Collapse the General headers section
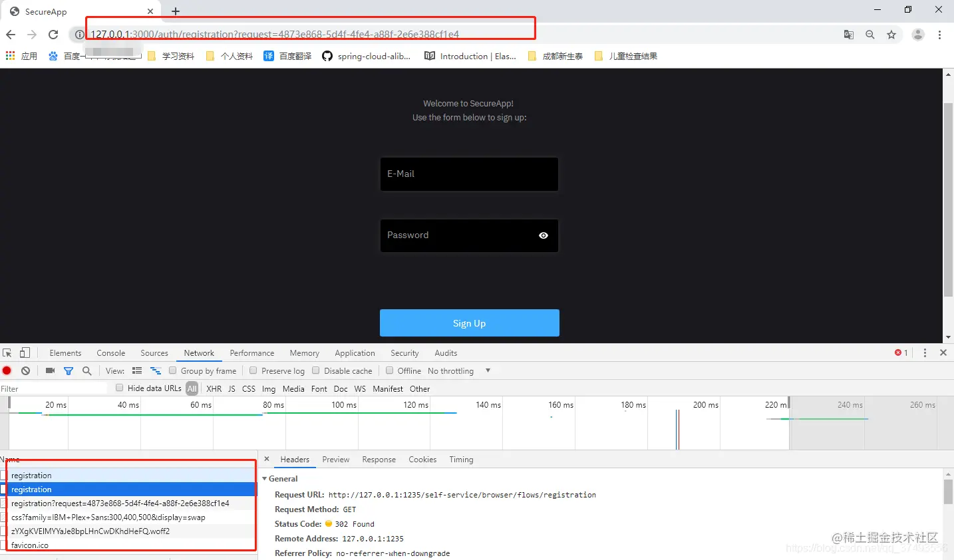Screen dimensions: 954x560 [265, 478]
